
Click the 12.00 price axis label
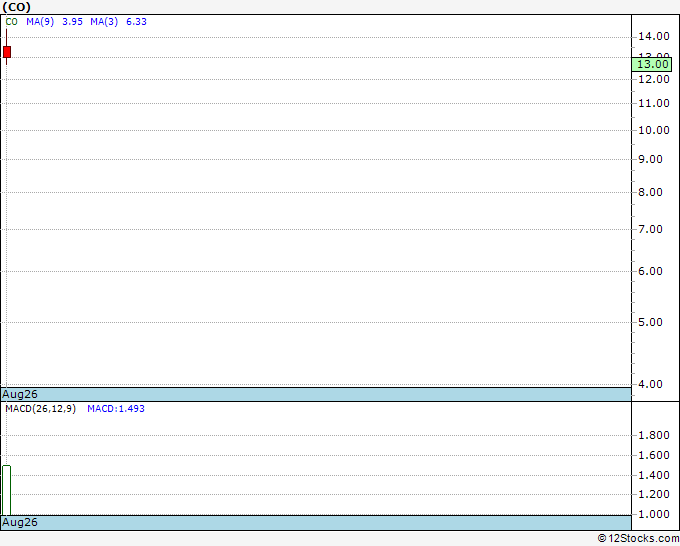[654, 79]
